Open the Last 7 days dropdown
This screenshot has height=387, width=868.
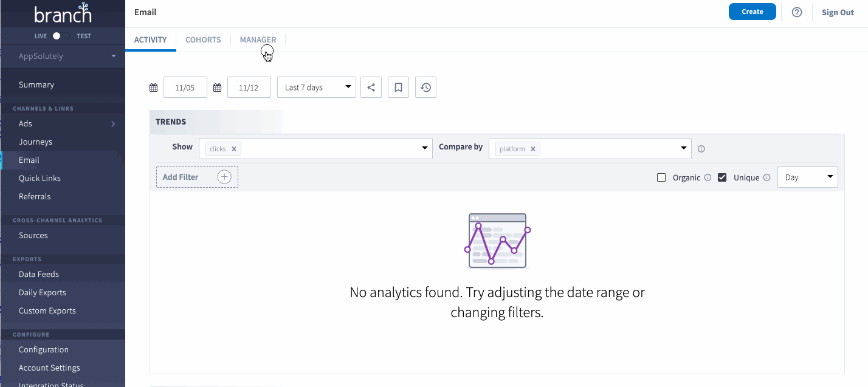click(x=317, y=87)
